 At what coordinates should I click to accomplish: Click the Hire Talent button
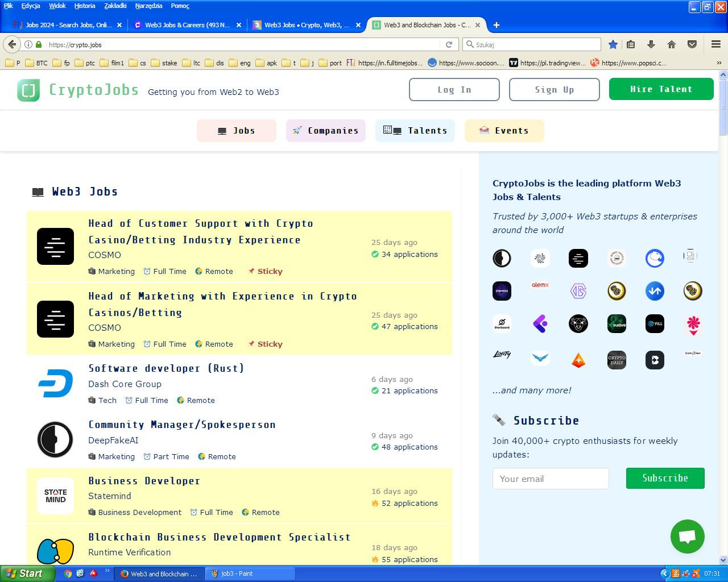click(661, 89)
